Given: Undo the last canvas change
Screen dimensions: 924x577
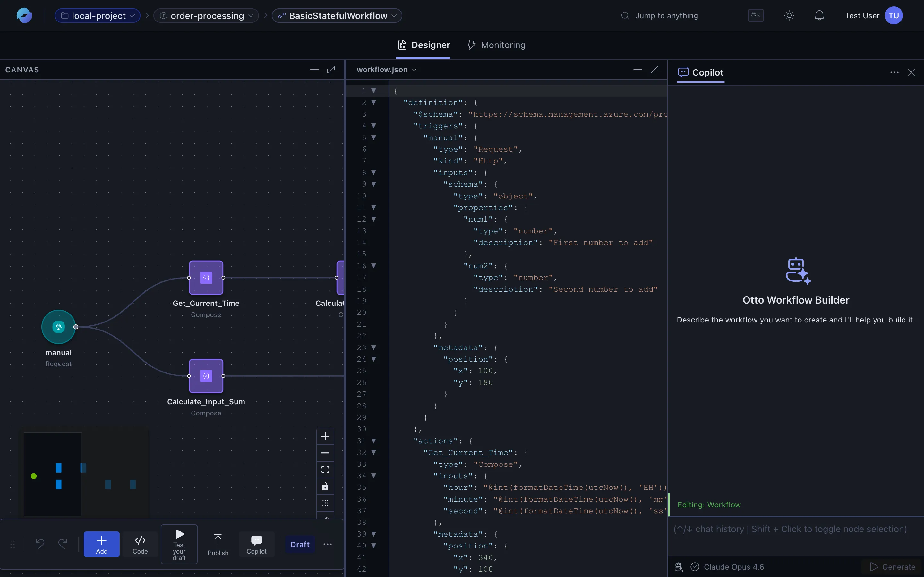Looking at the screenshot, I should [x=40, y=544].
